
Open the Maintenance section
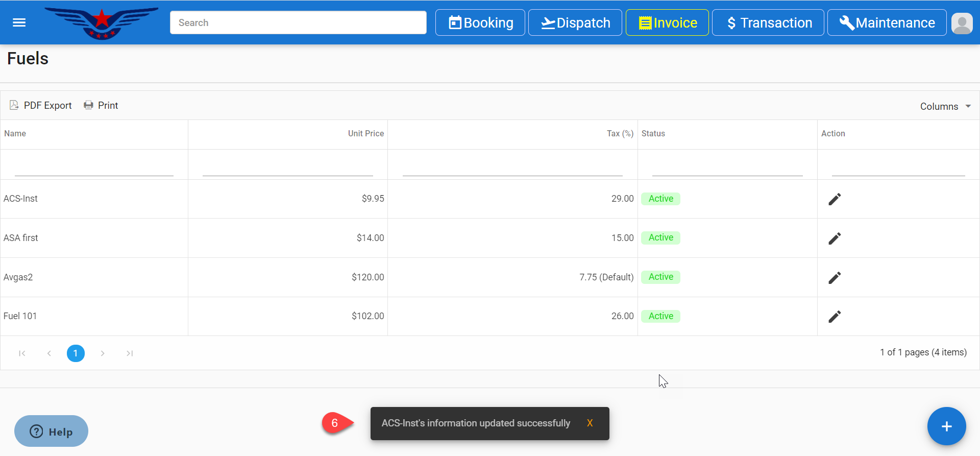coord(887,23)
